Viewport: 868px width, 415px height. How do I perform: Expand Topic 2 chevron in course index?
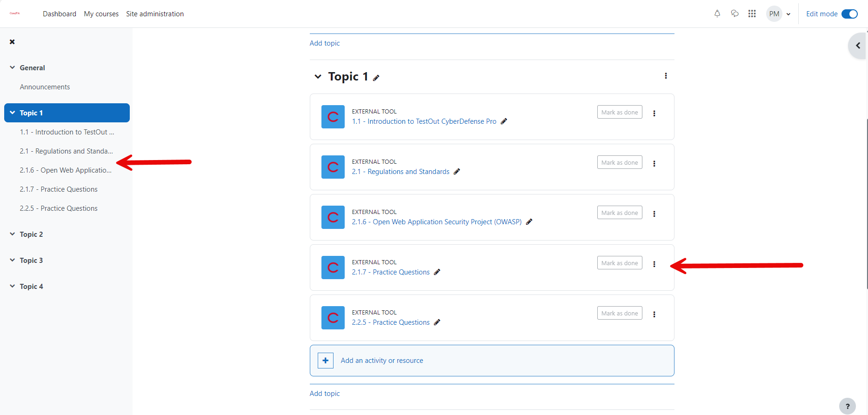point(12,234)
